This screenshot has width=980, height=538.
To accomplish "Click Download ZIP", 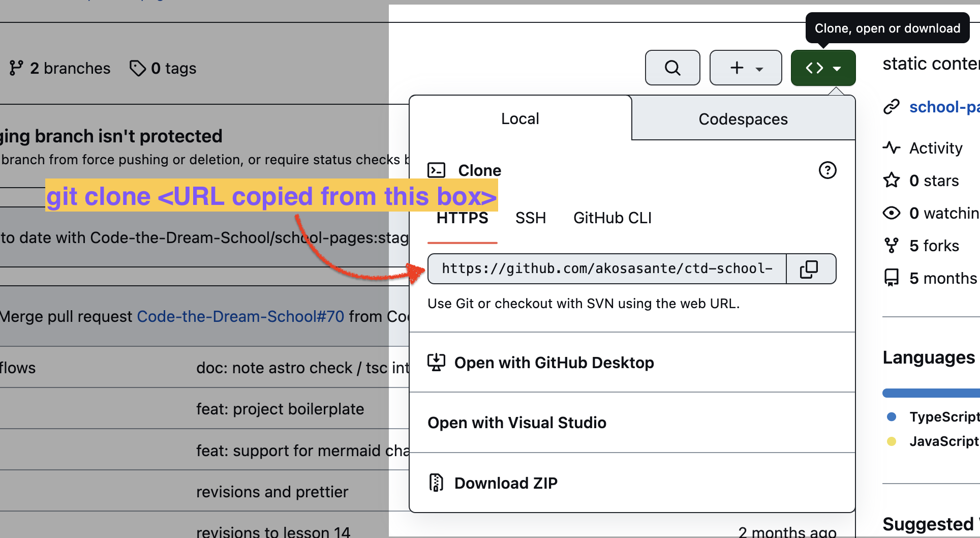I will (x=632, y=483).
